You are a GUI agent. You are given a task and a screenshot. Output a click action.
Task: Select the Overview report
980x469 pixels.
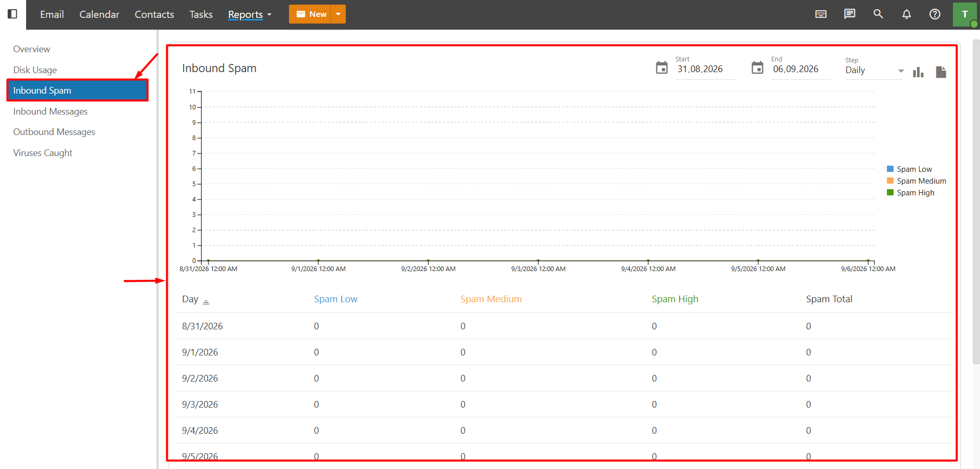coord(32,49)
